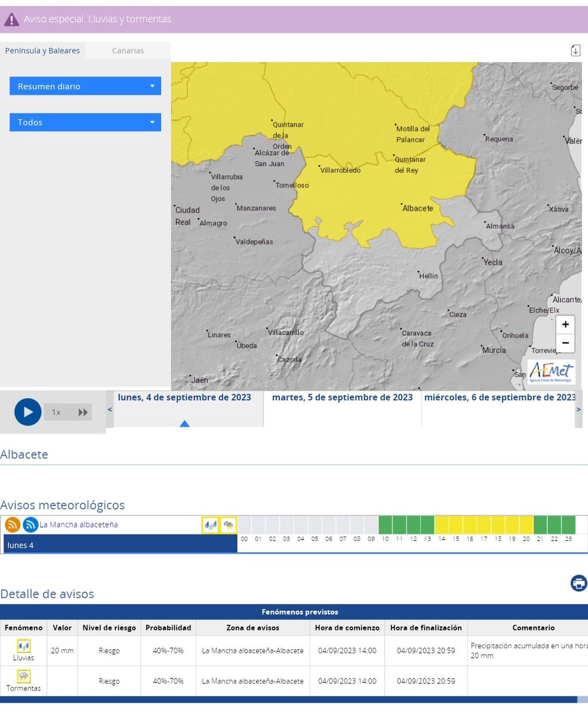Click the Albacete section heading
This screenshot has width=588, height=718.
click(24, 454)
